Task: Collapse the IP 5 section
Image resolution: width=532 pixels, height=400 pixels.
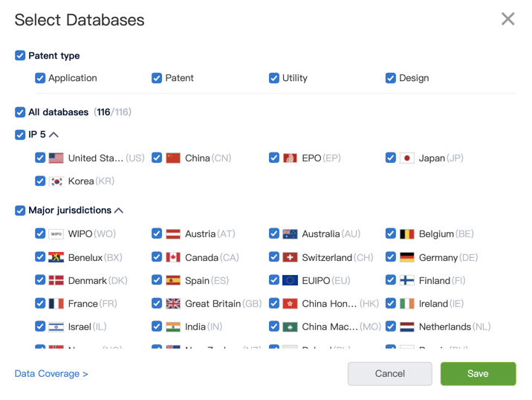Action: coord(54,135)
